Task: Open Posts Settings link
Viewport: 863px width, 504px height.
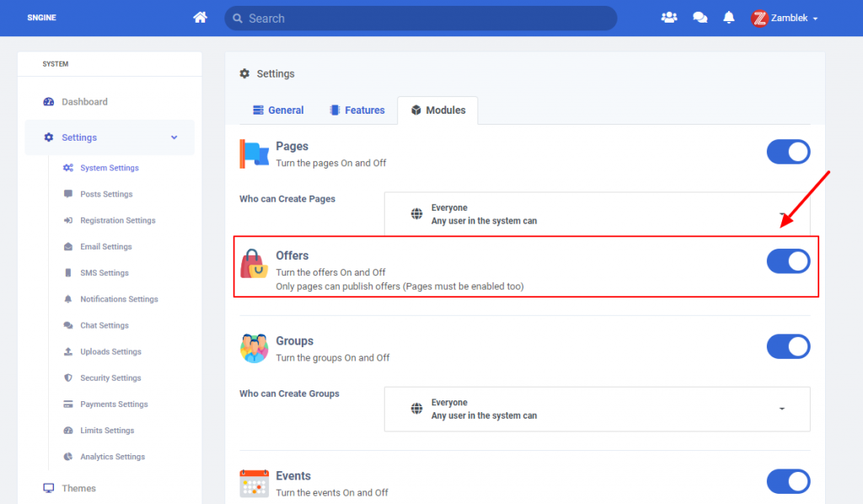Action: (x=106, y=194)
